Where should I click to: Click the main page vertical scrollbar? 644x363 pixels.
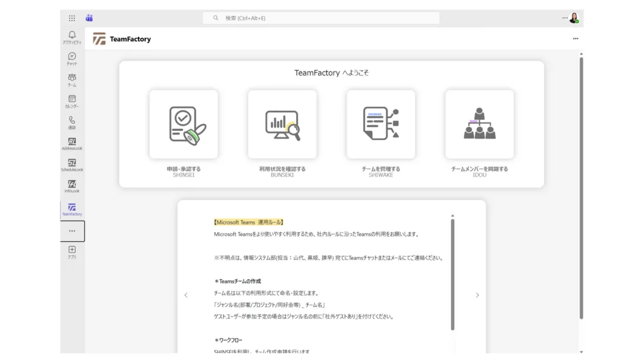click(581, 188)
